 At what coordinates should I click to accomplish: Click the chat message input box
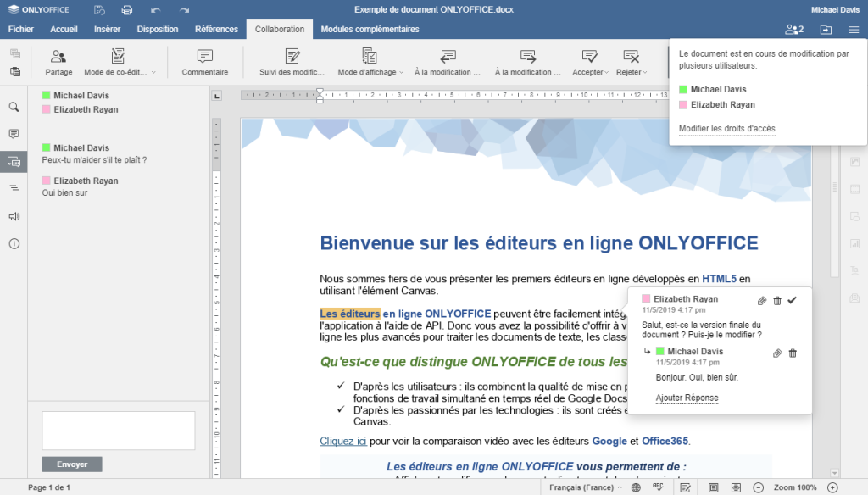(118, 431)
